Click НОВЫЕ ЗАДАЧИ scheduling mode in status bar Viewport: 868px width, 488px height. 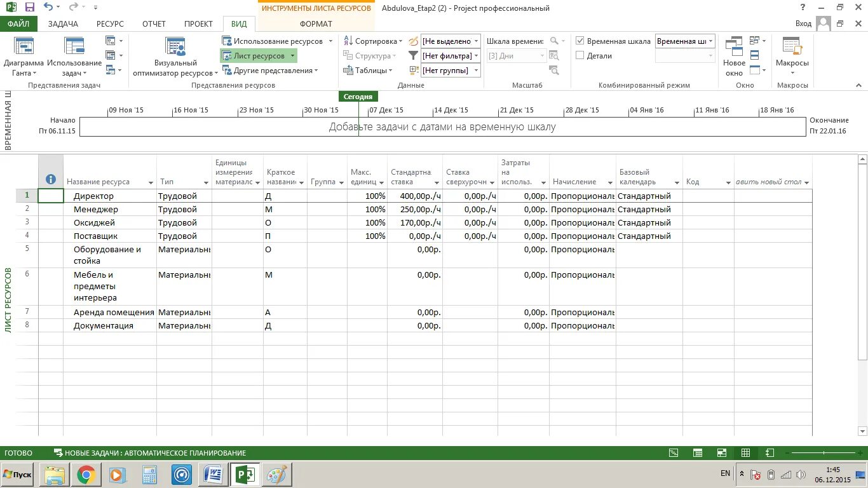pos(150,453)
